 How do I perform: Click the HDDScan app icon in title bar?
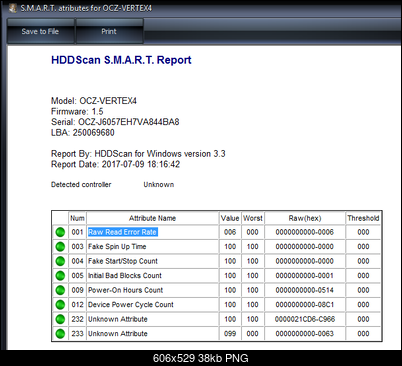13,8
